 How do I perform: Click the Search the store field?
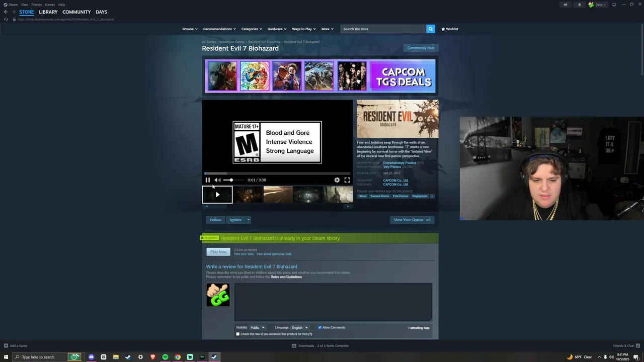(x=383, y=29)
